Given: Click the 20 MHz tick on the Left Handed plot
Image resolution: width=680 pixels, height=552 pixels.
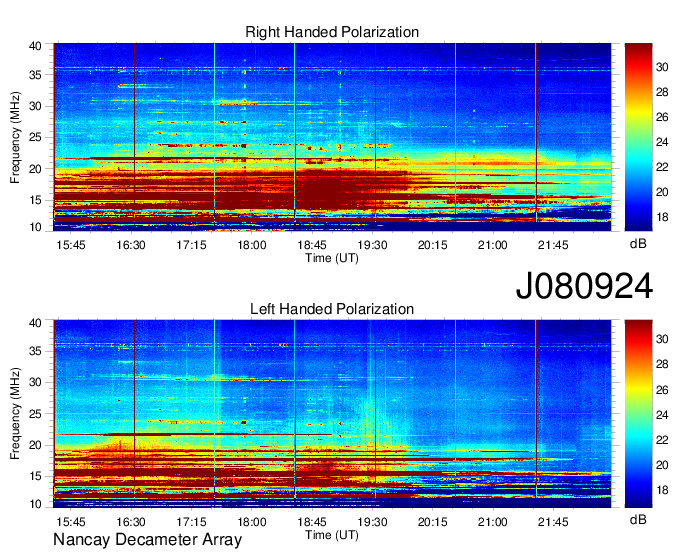Looking at the screenshot, I should click(x=35, y=445).
